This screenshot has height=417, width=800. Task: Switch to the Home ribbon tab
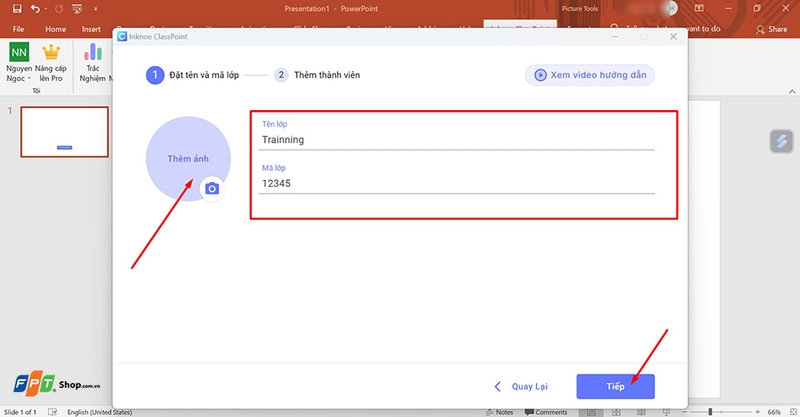55,29
